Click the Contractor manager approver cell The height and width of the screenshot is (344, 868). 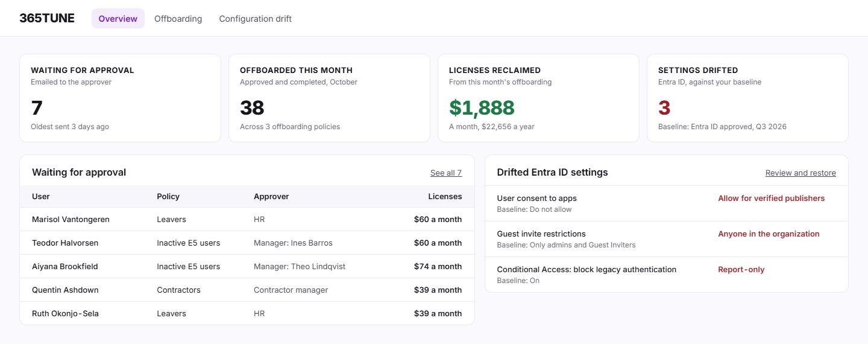(x=291, y=290)
